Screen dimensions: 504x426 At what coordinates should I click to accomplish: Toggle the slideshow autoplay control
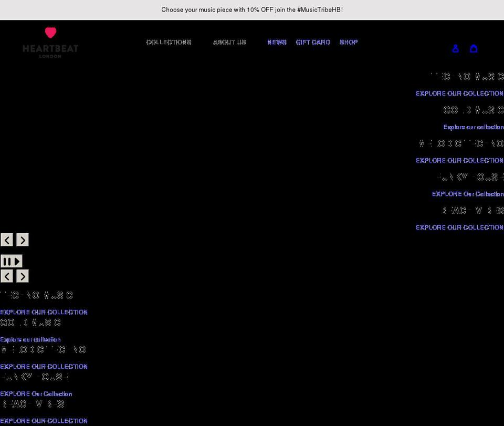(12, 261)
